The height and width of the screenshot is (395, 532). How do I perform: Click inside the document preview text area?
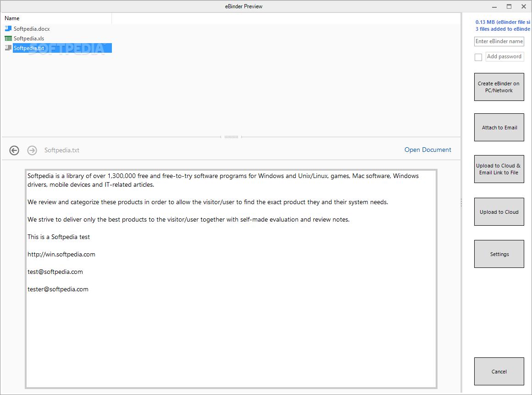[231, 279]
